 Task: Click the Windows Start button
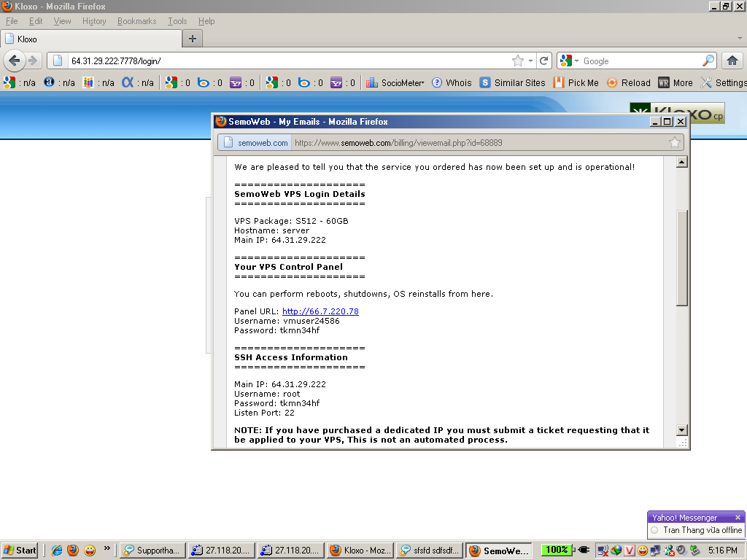[x=20, y=551]
